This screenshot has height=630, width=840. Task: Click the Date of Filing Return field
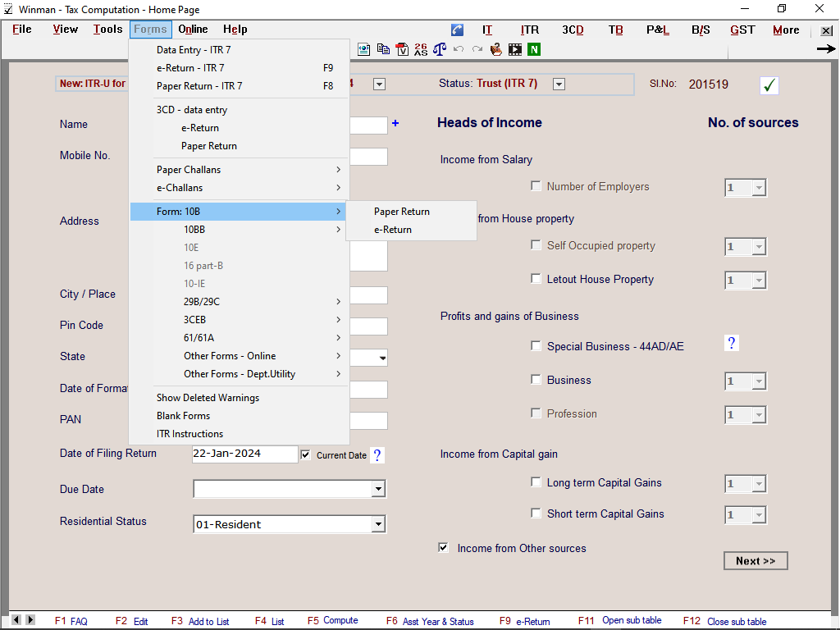coord(244,454)
